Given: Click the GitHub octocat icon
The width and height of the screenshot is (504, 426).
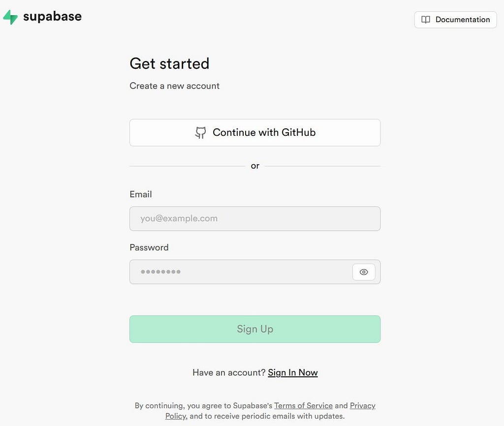Looking at the screenshot, I should pyautogui.click(x=201, y=132).
